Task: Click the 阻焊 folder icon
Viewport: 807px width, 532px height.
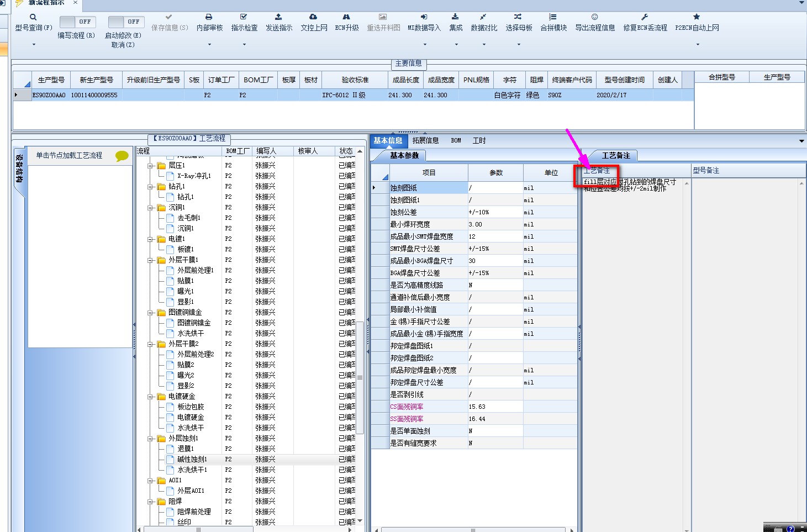Action: point(161,502)
